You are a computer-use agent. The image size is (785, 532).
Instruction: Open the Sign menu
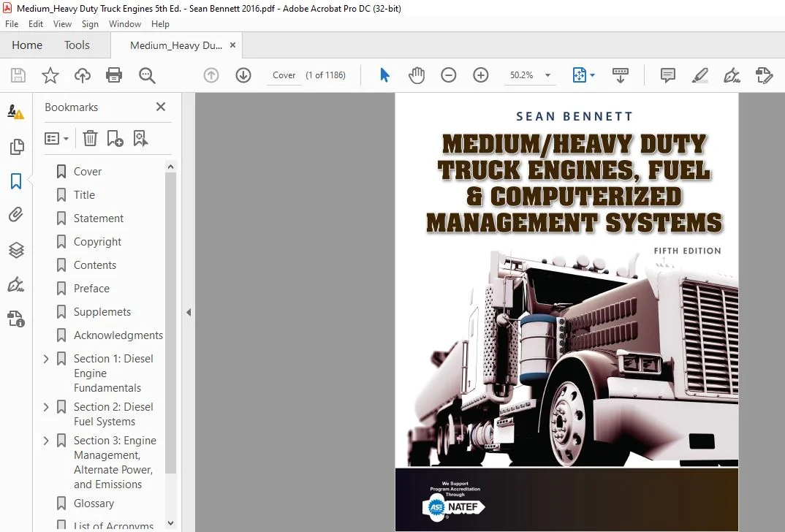(90, 24)
